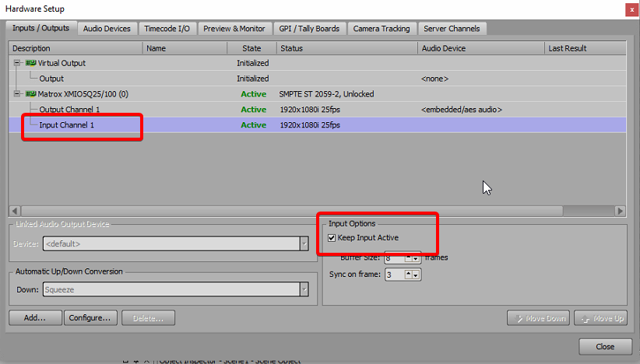Click the Last Result column header
Screen dimensions: 640x364
coord(585,48)
